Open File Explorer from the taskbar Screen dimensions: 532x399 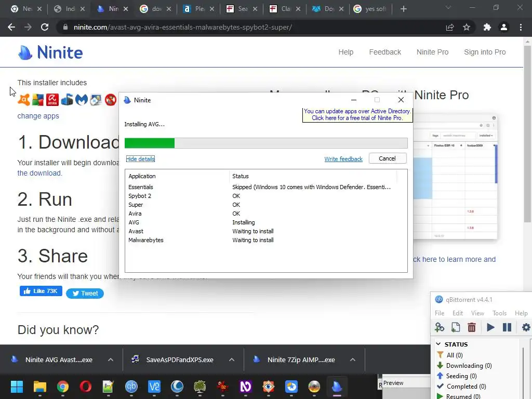click(39, 387)
